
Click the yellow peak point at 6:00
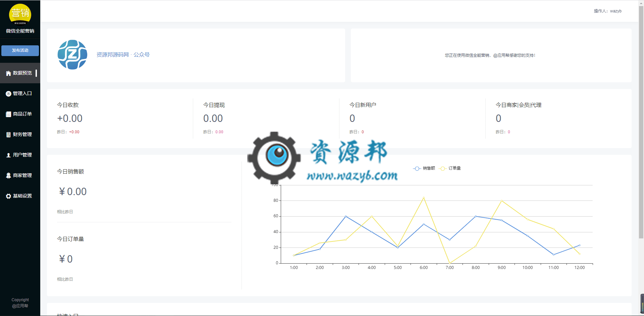pos(424,197)
